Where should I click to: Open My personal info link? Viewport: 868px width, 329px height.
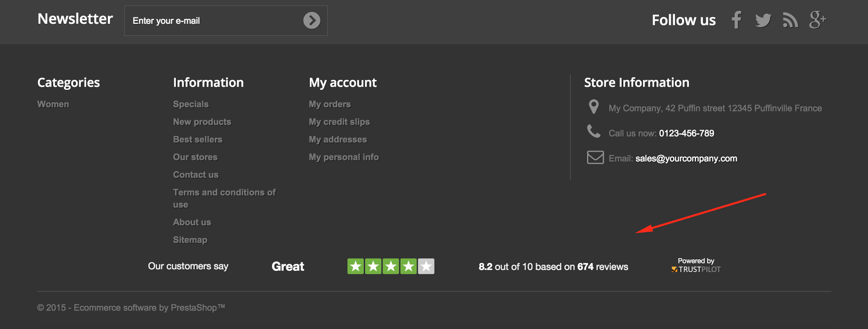coord(344,157)
